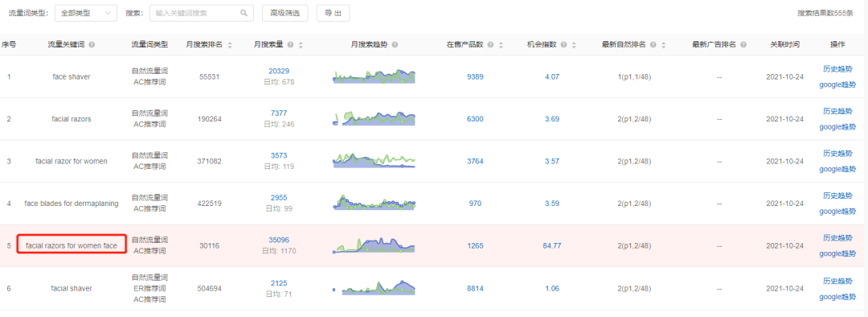
Task: Sort by 在售产品数 column
Action: point(501,45)
